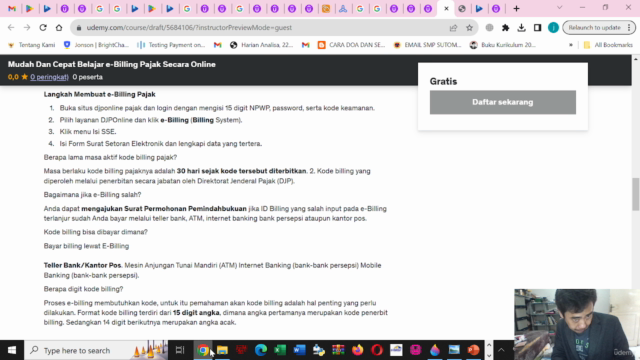Viewport: 640px width, 360px height.
Task: Open the Harian Analisa bookmark
Action: 262,45
